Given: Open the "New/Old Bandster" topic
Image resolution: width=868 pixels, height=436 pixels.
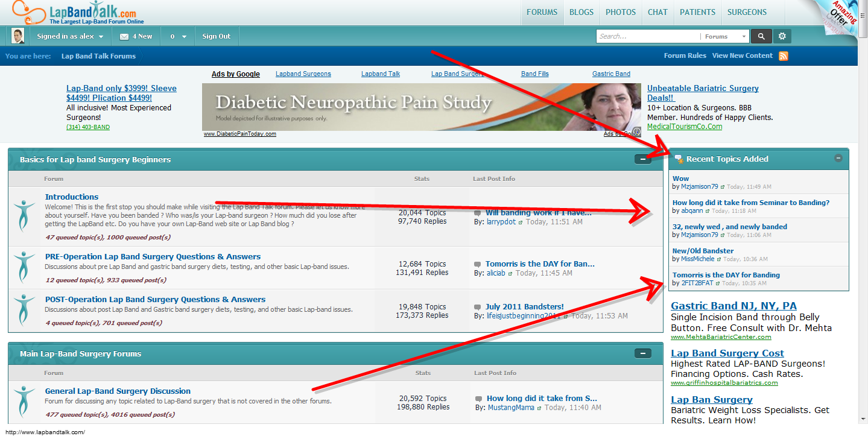Looking at the screenshot, I should pyautogui.click(x=703, y=251).
